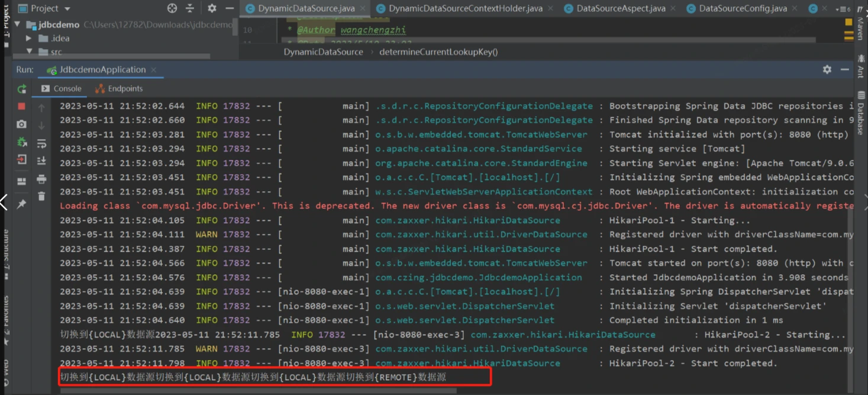The height and width of the screenshot is (395, 868).
Task: Click determineCurrentLookupKey() in the breadcrumb
Action: click(x=438, y=52)
